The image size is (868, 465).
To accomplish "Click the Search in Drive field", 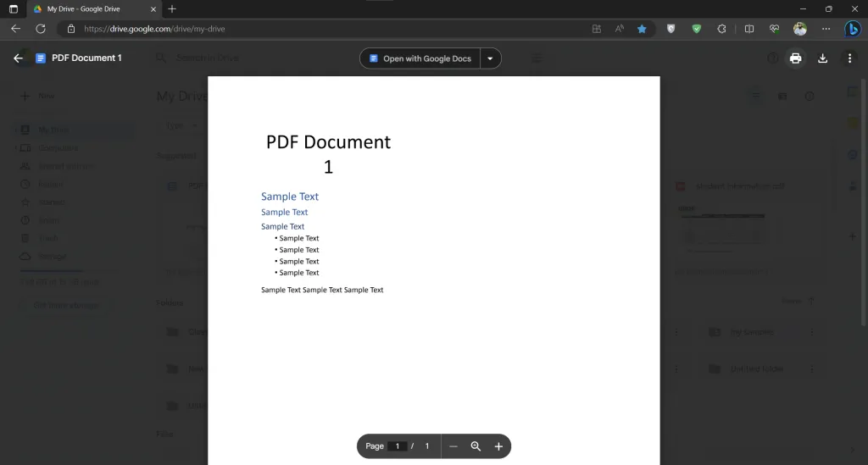I will click(207, 58).
